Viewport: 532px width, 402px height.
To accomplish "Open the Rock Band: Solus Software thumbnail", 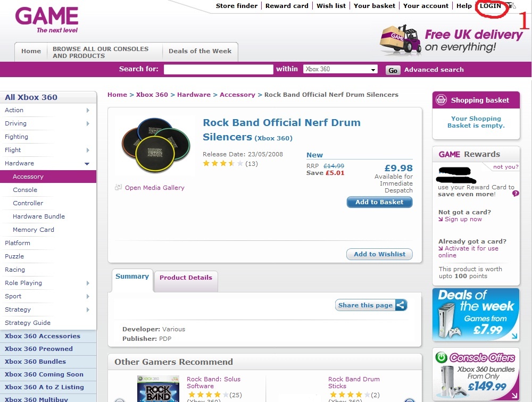I will tap(158, 389).
